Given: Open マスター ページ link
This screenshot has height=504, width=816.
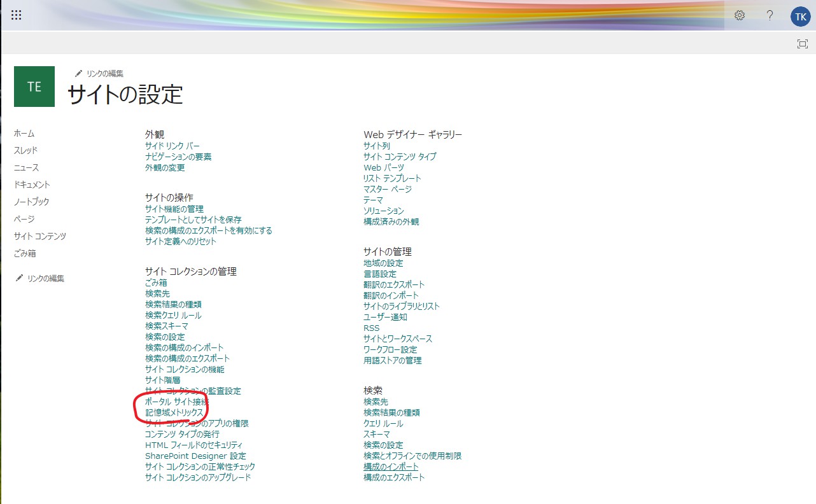Looking at the screenshot, I should (388, 189).
